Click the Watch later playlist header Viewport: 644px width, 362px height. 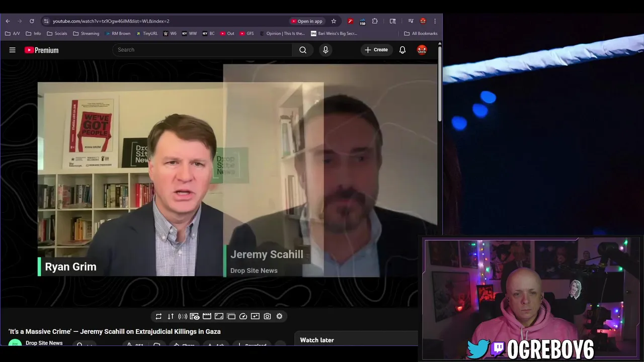(317, 340)
